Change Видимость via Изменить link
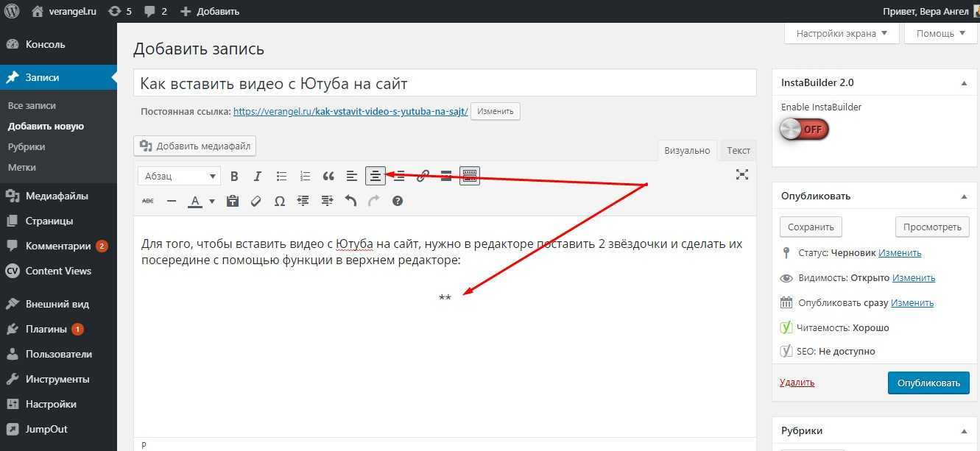The height and width of the screenshot is (451, 980). (914, 277)
